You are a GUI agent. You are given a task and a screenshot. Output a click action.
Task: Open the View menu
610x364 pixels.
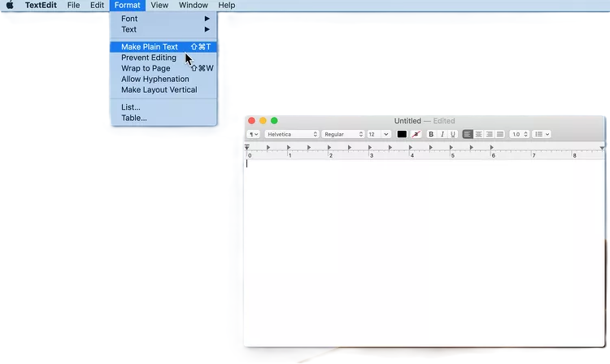[159, 5]
